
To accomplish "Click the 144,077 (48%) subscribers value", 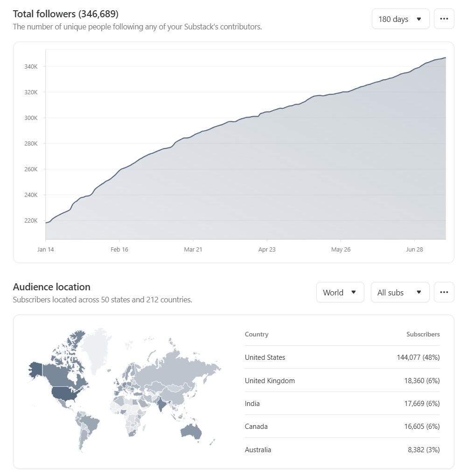I will coord(418,357).
